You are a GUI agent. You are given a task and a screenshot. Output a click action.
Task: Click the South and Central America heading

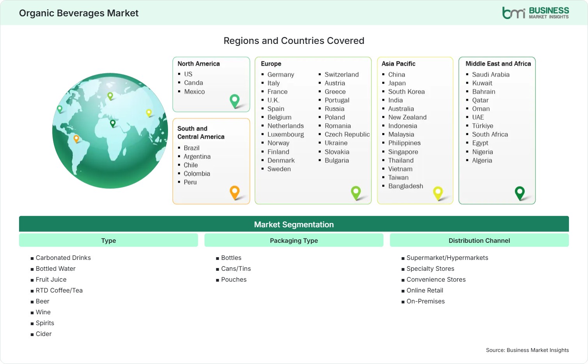[201, 132]
